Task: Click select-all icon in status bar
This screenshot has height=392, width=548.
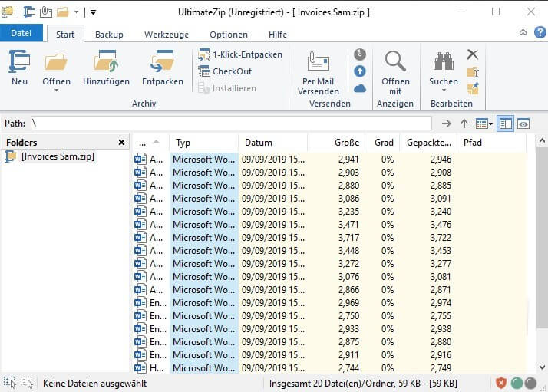Action: tap(9, 383)
